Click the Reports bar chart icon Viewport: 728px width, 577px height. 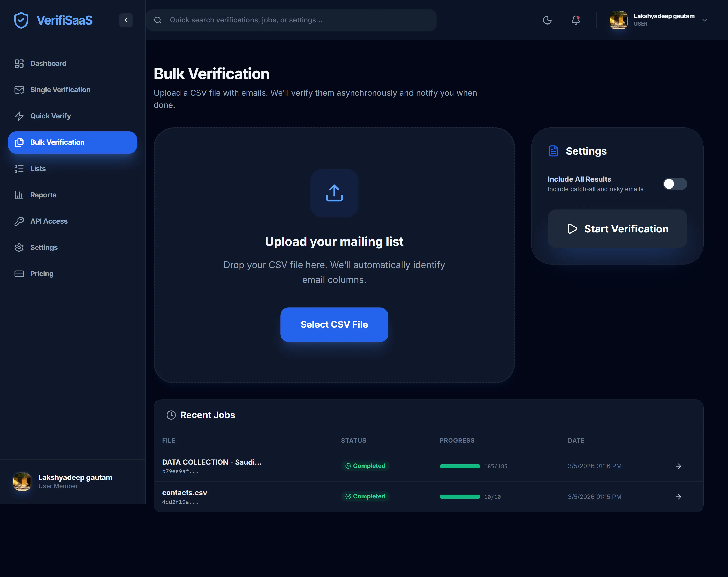[19, 195]
